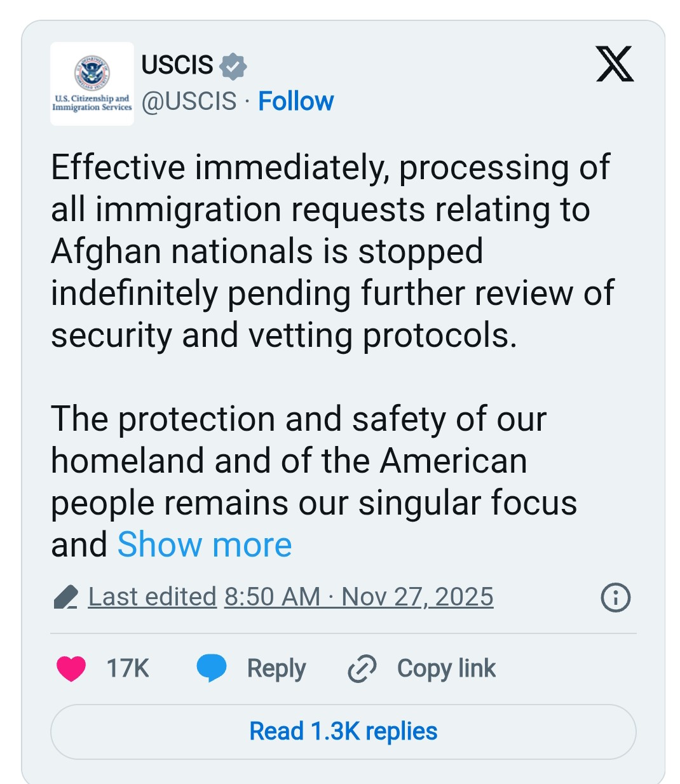Viewport: 680px width, 784px height.
Task: Open the info circle icon
Action: 615,597
